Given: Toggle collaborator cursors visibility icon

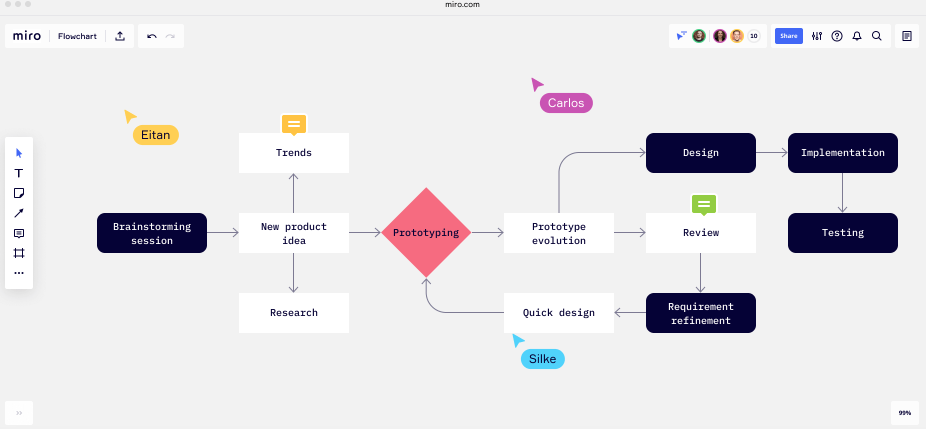Looking at the screenshot, I should [x=681, y=36].
